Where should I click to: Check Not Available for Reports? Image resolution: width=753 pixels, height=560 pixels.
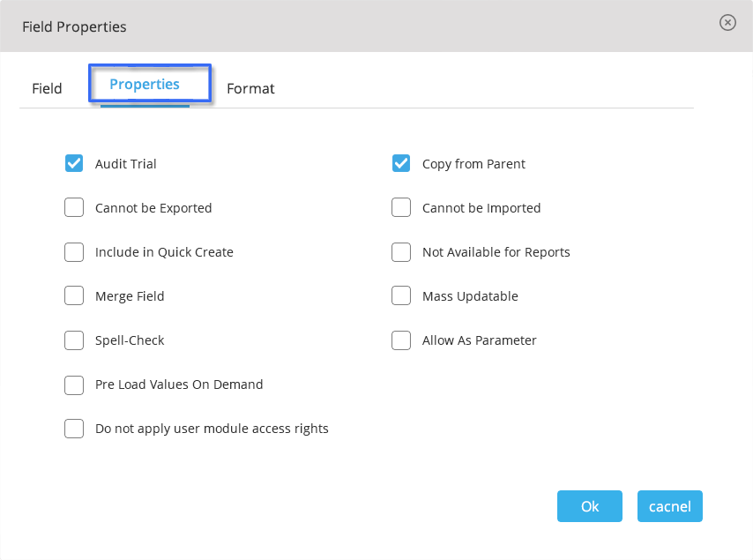point(401,252)
